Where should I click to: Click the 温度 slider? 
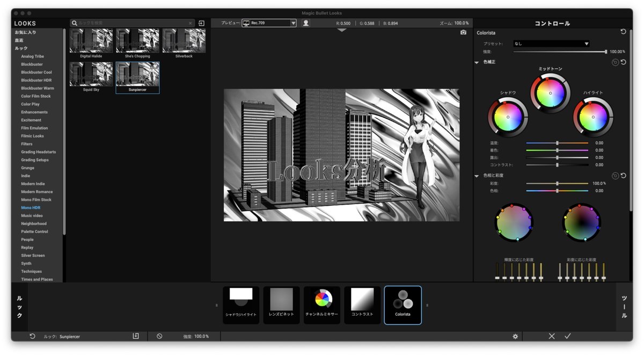pyautogui.click(x=557, y=143)
